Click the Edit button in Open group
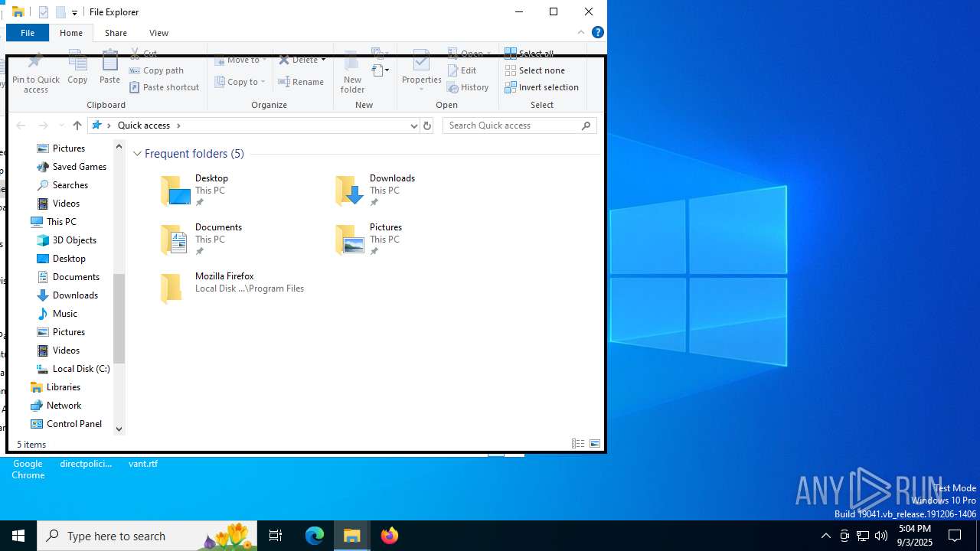Screen dimensions: 980x551 [462, 70]
